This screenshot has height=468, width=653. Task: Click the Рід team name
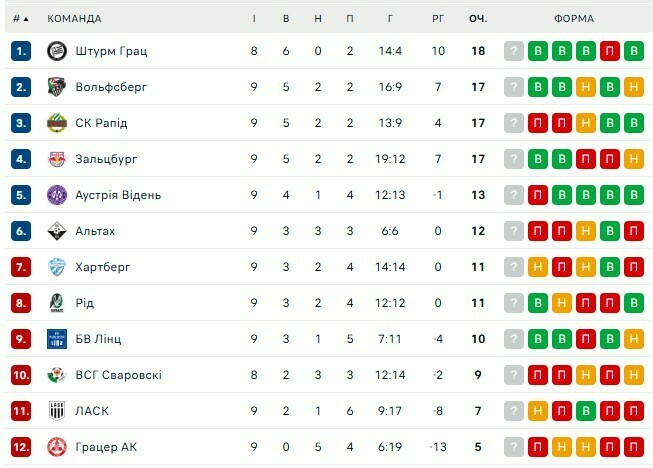click(85, 303)
